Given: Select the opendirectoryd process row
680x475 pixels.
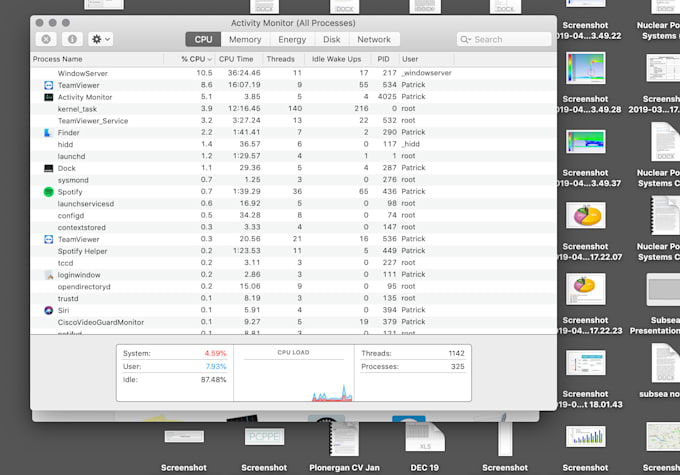Looking at the screenshot, I should [x=294, y=286].
